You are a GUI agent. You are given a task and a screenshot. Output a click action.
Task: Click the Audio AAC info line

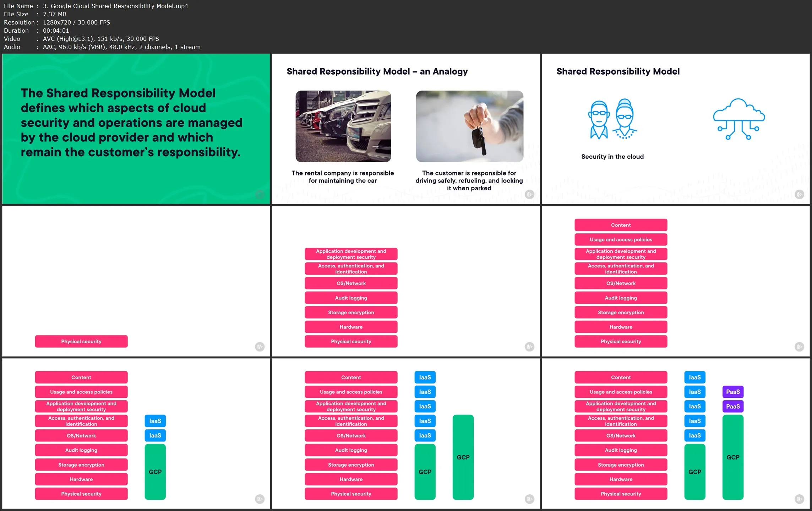pyautogui.click(x=102, y=47)
